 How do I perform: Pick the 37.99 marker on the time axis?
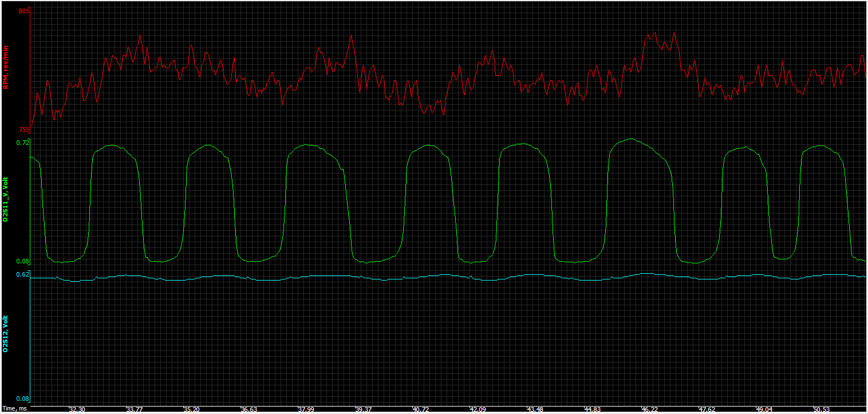(x=306, y=409)
